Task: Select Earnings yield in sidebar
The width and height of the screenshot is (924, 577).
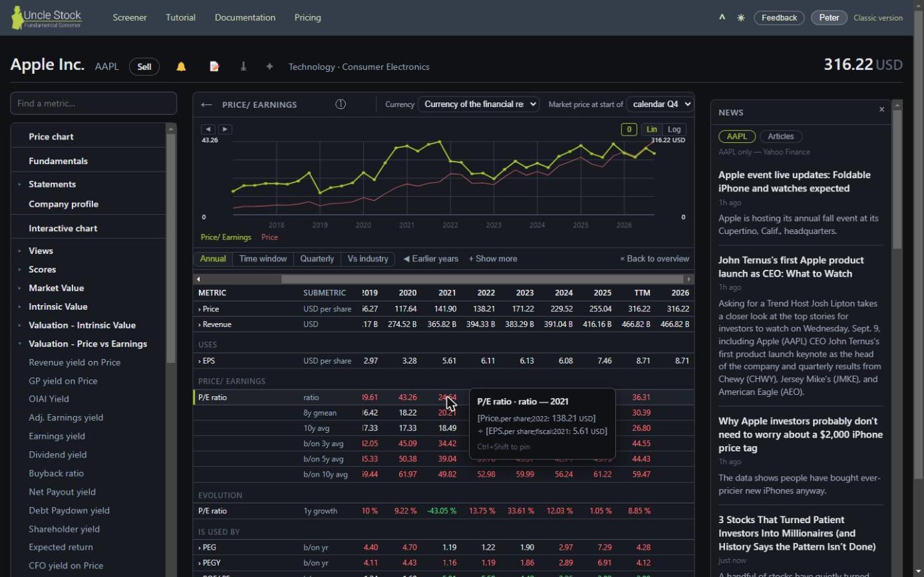Action: tap(57, 436)
